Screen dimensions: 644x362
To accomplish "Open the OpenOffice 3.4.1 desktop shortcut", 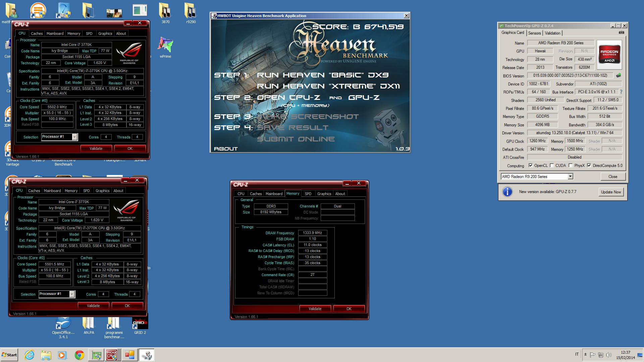I will tap(63, 328).
